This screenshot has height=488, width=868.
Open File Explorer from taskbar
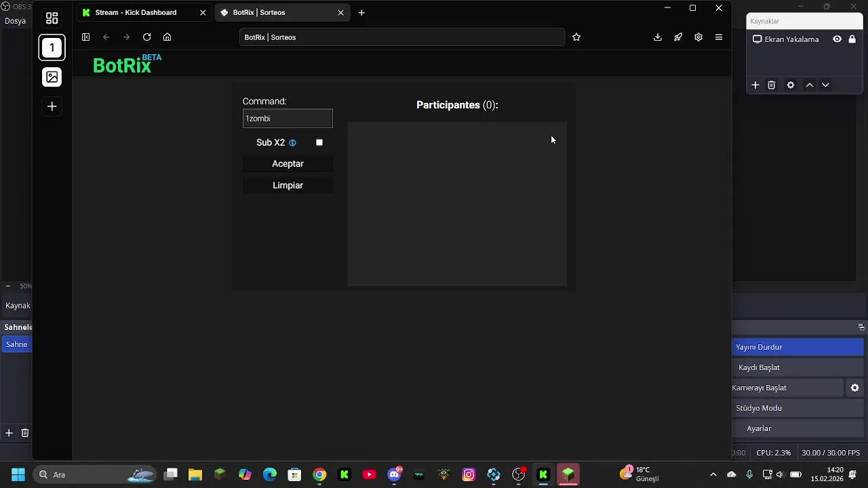(x=195, y=474)
